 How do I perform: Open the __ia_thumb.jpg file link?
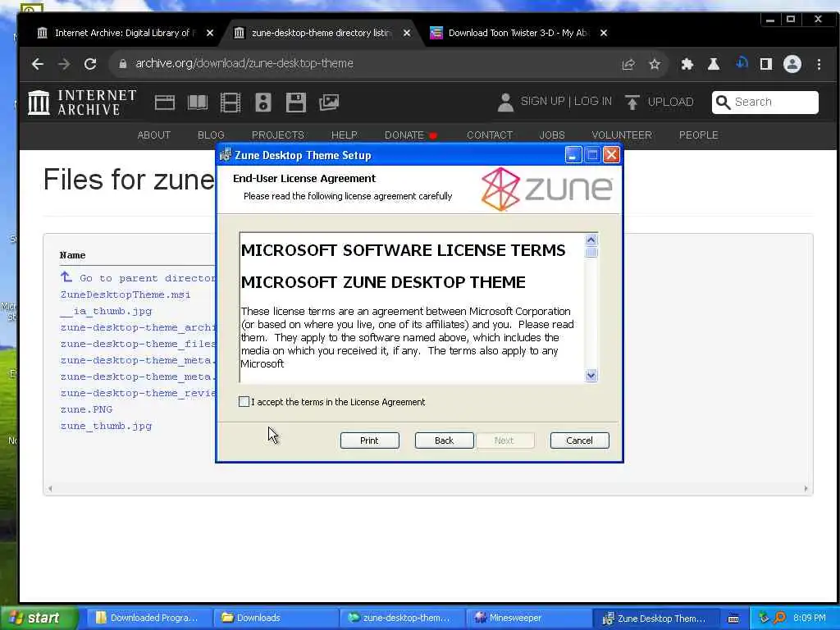(x=106, y=311)
